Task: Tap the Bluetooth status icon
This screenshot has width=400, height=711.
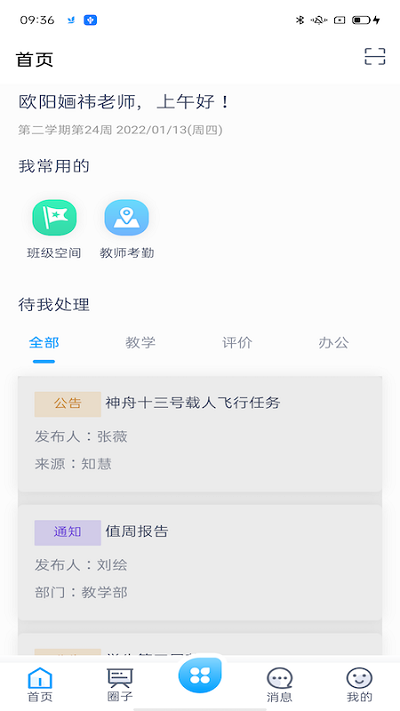Action: tap(299, 20)
